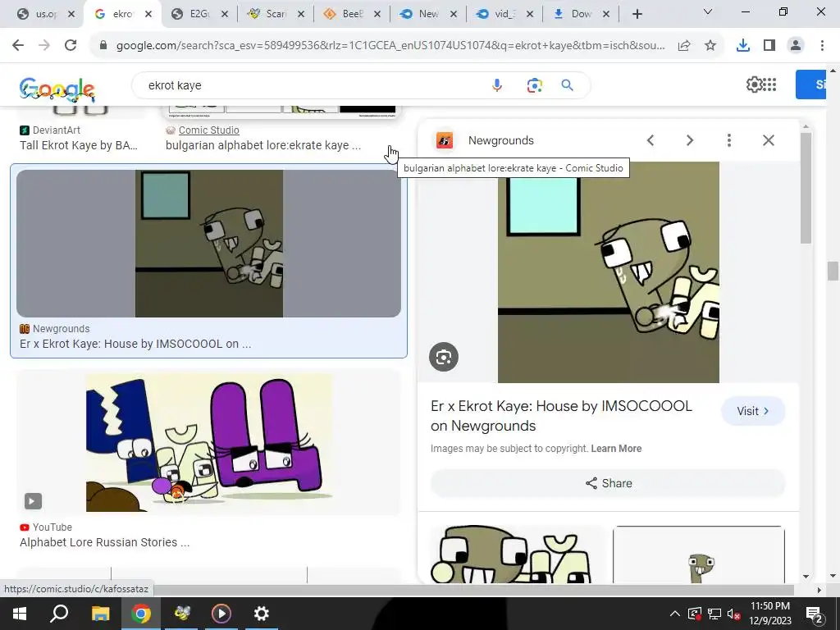Bookmark this page with the star icon
This screenshot has height=630, width=840.
(710, 46)
